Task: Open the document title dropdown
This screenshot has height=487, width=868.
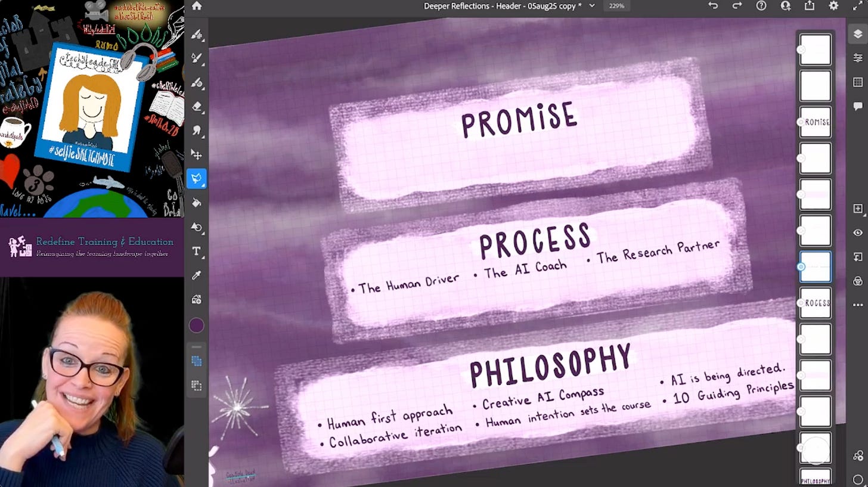Action: tap(592, 6)
